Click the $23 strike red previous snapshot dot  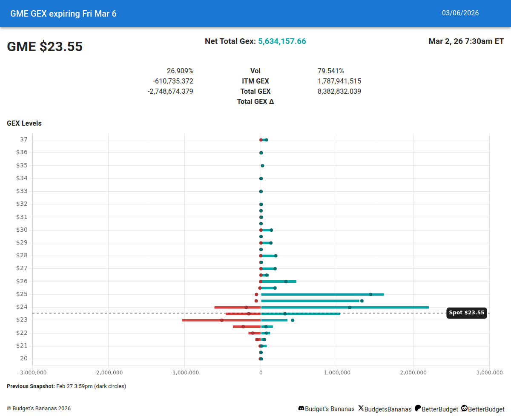(x=221, y=320)
